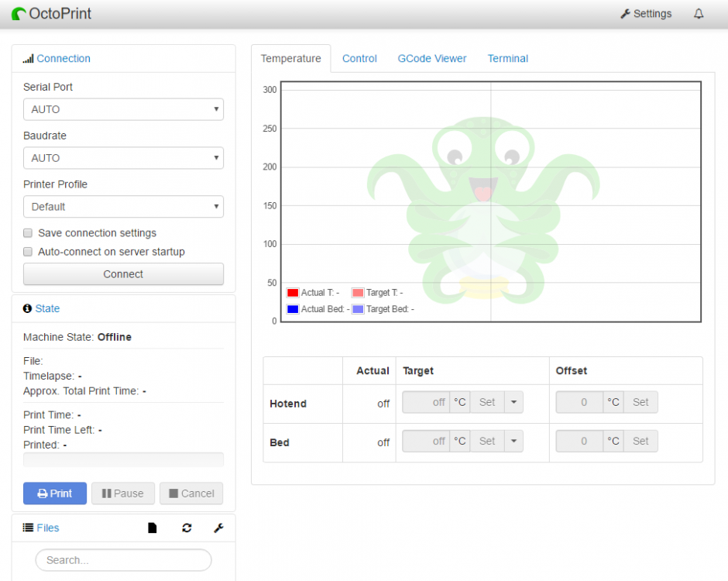Click the OctoPrint logo icon
Image resolution: width=728 pixels, height=581 pixels.
(19, 14)
